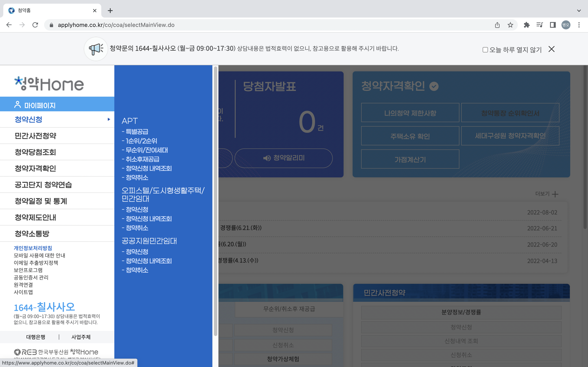Viewport: 588px width, 367px height.
Task: Open 마이페이지 menu item
Action: pos(40,105)
